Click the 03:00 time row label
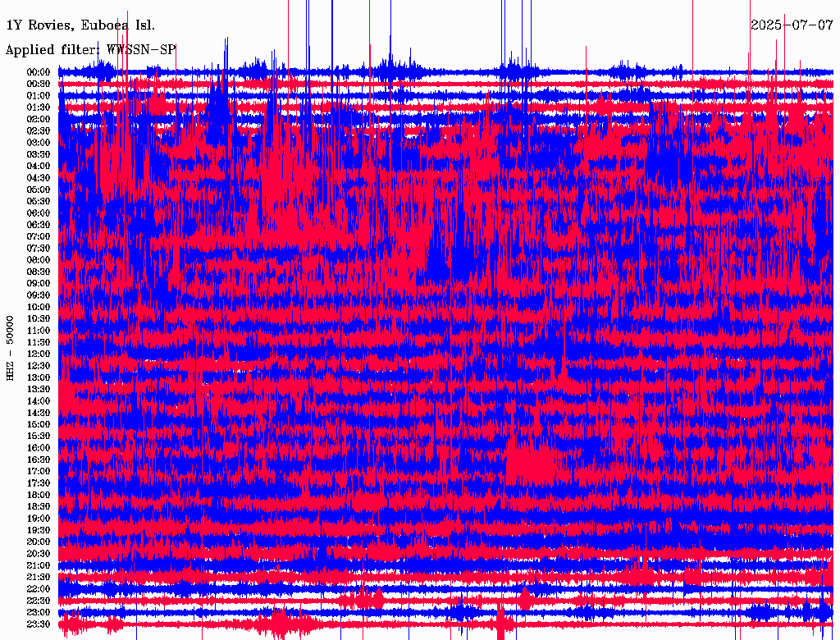Image resolution: width=840 pixels, height=640 pixels. click(39, 143)
